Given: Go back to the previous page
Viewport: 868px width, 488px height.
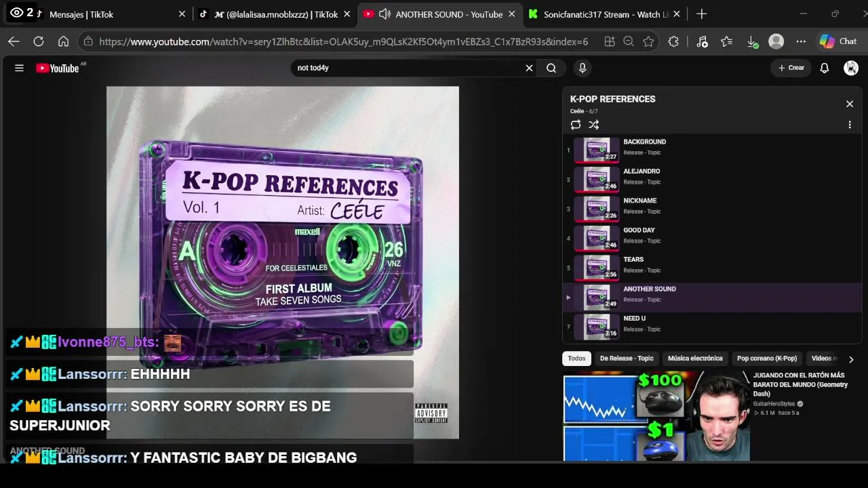Looking at the screenshot, I should click(x=14, y=41).
